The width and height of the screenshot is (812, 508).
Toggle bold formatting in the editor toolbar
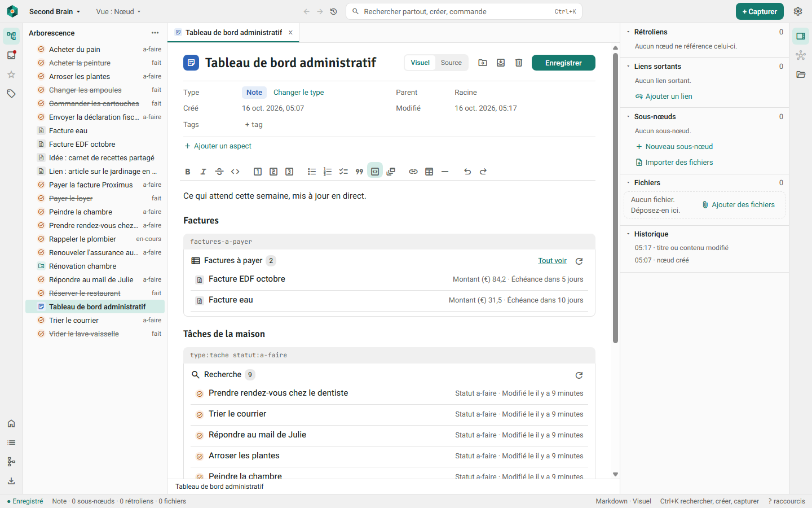tap(188, 172)
